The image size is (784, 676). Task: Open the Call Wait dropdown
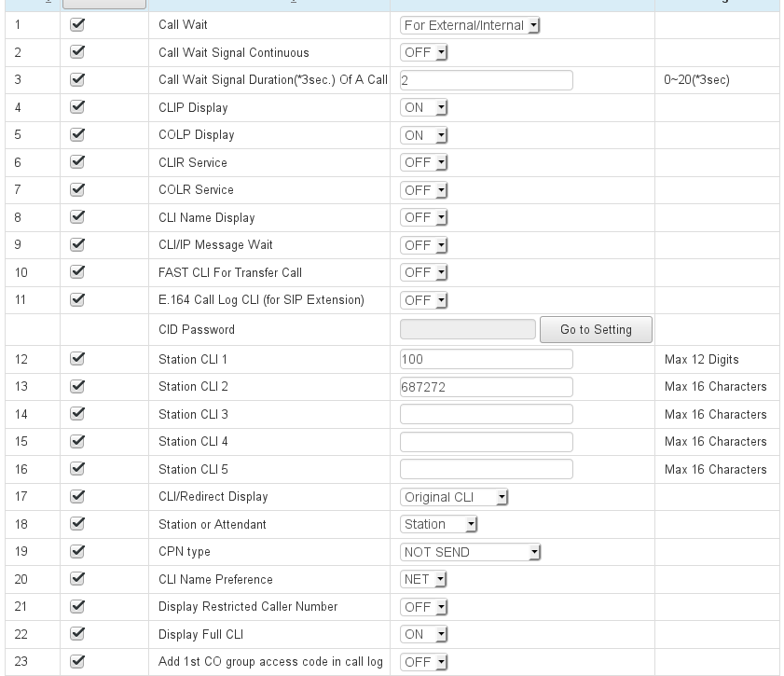471,25
